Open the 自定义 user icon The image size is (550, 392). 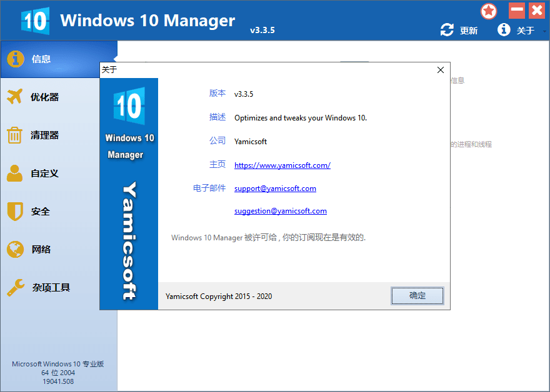pyautogui.click(x=15, y=173)
